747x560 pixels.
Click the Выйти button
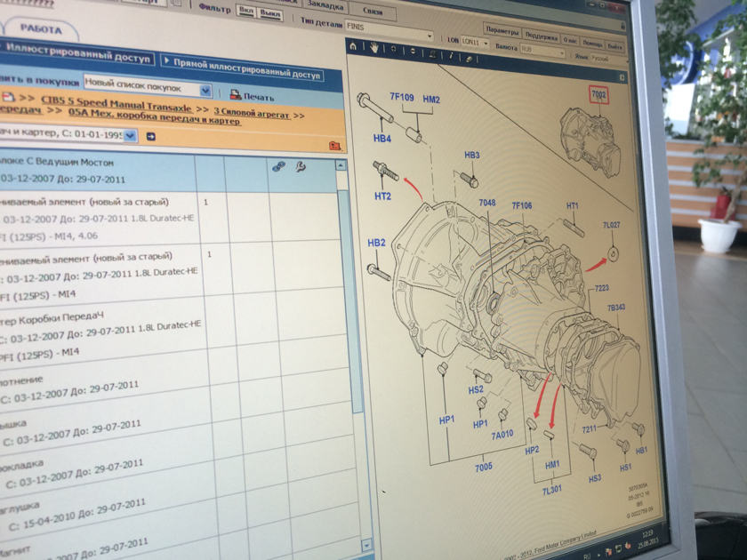coord(614,45)
